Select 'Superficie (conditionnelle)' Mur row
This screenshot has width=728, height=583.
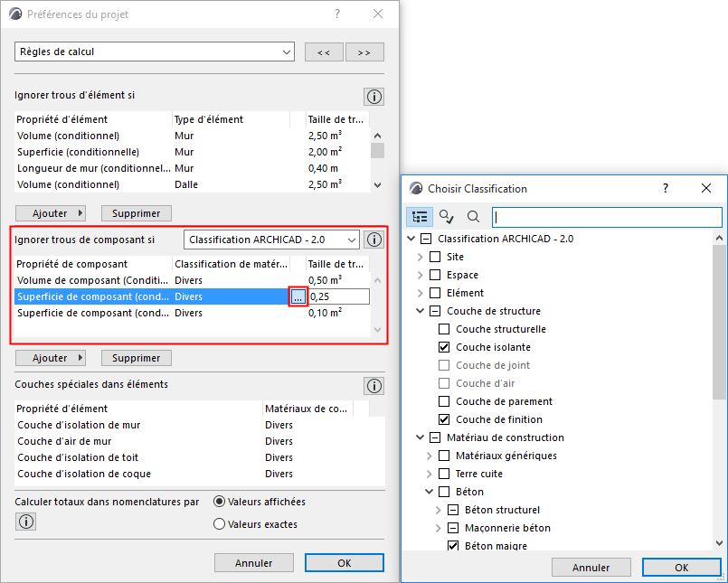click(x=193, y=152)
